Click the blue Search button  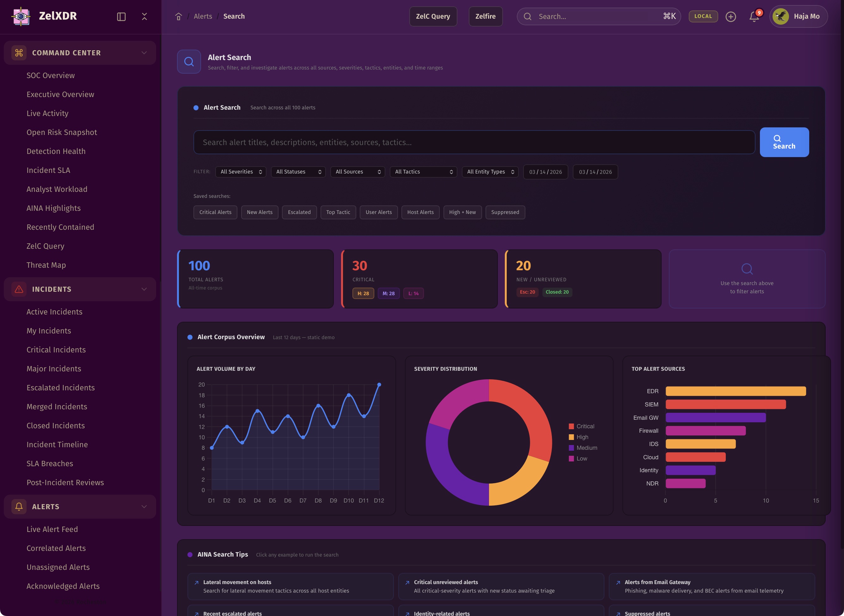[x=784, y=142]
